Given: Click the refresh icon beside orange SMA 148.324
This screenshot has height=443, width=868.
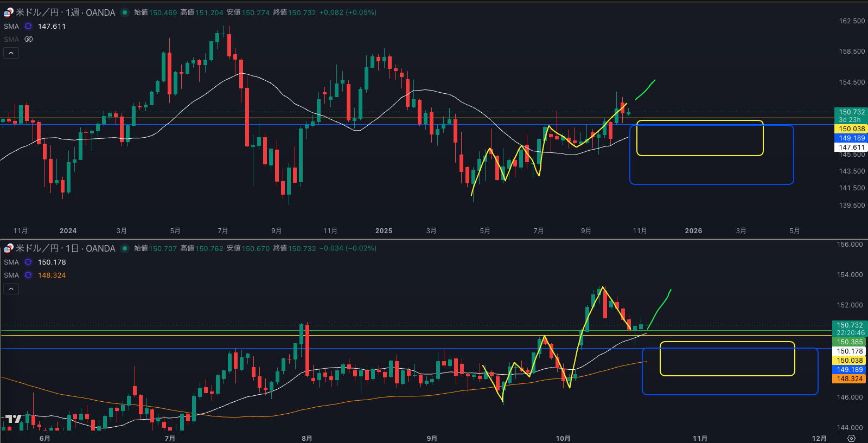Looking at the screenshot, I should coord(28,275).
